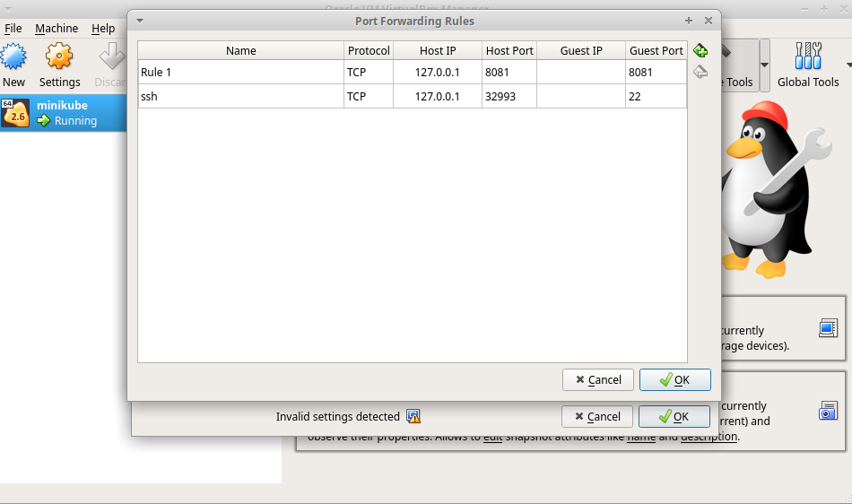The height and width of the screenshot is (504, 852).
Task: Click the Discard arrow toolbar icon
Action: coord(112,56)
